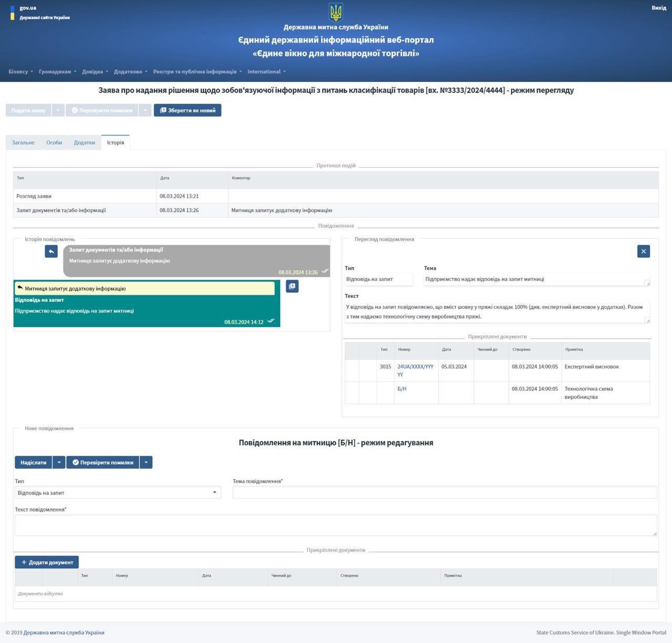Click resize handle of Тема field in preview

(647, 283)
